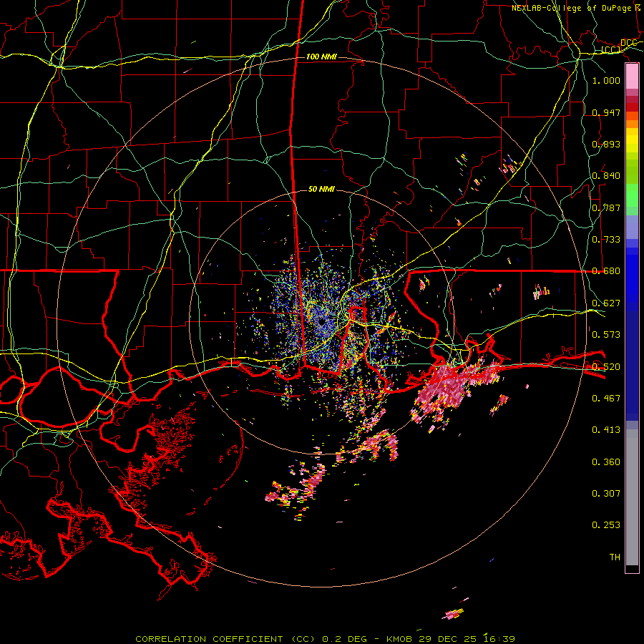Click the 0.253 legend value
Viewport: 644px width, 644px height.
coord(606,525)
